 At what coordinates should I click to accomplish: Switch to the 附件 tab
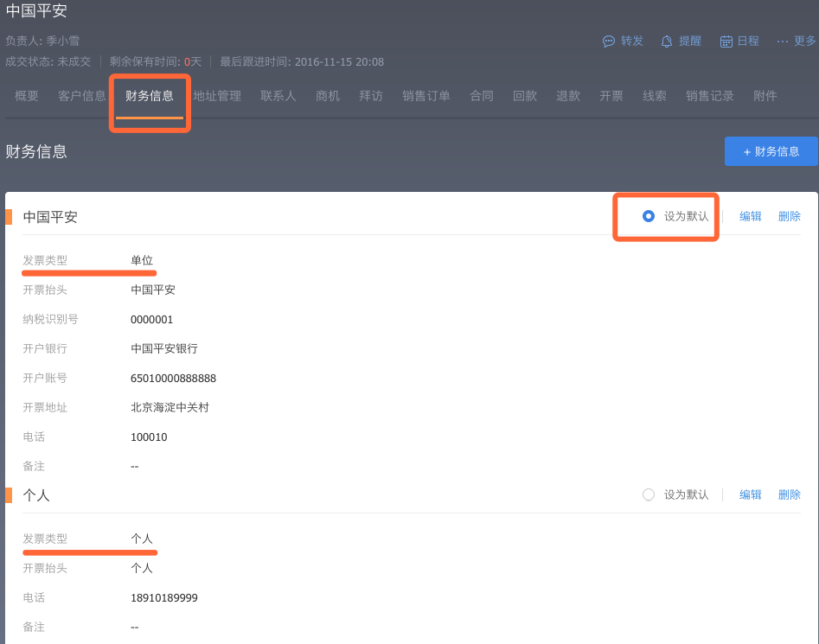click(x=765, y=96)
